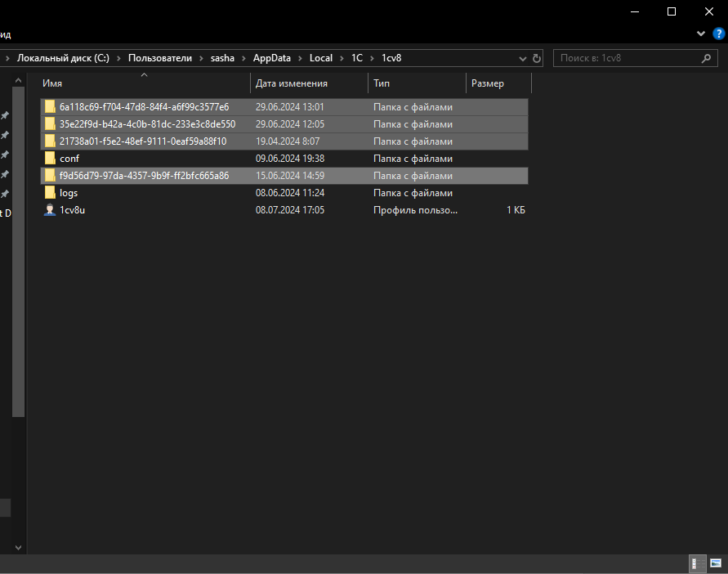Click name text 35e22f9d-b42a-4c0b-81dc-233e3c8de550

click(x=147, y=124)
